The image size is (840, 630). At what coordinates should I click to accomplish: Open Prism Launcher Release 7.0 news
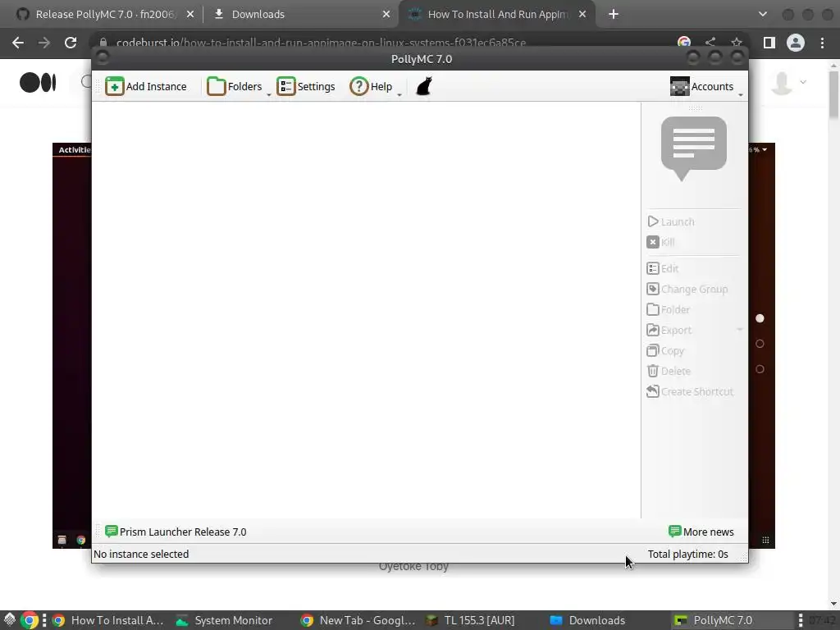tap(176, 532)
